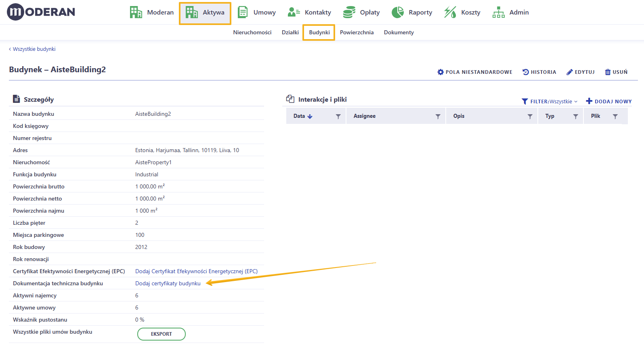Click the DODAJ NOWY label
Screen dimensions: 644x345
pos(613,101)
